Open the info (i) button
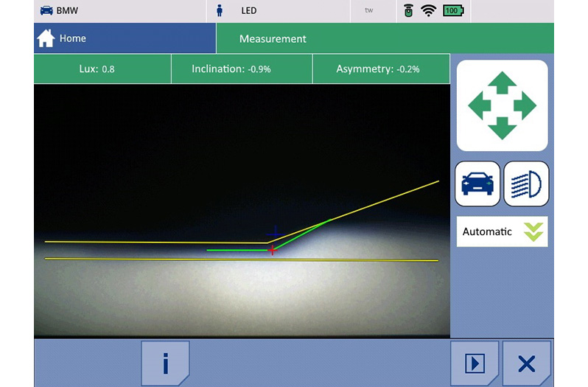 [x=165, y=363]
